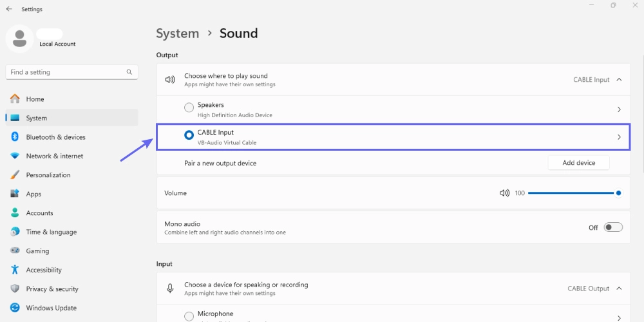644x322 pixels.
Task: Click the Network & internet Wi-Fi icon
Action: pos(15,156)
